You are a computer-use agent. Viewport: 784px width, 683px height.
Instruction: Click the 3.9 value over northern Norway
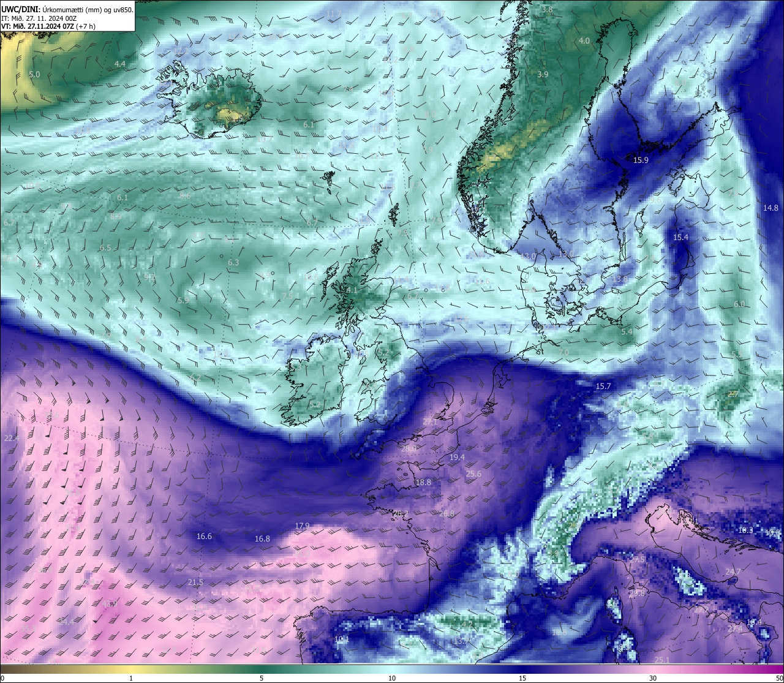click(x=543, y=74)
